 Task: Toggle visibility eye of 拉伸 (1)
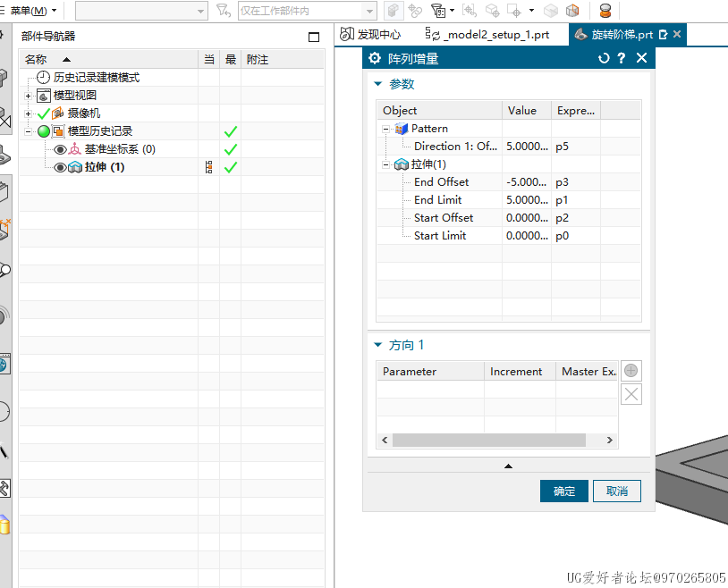(60, 167)
